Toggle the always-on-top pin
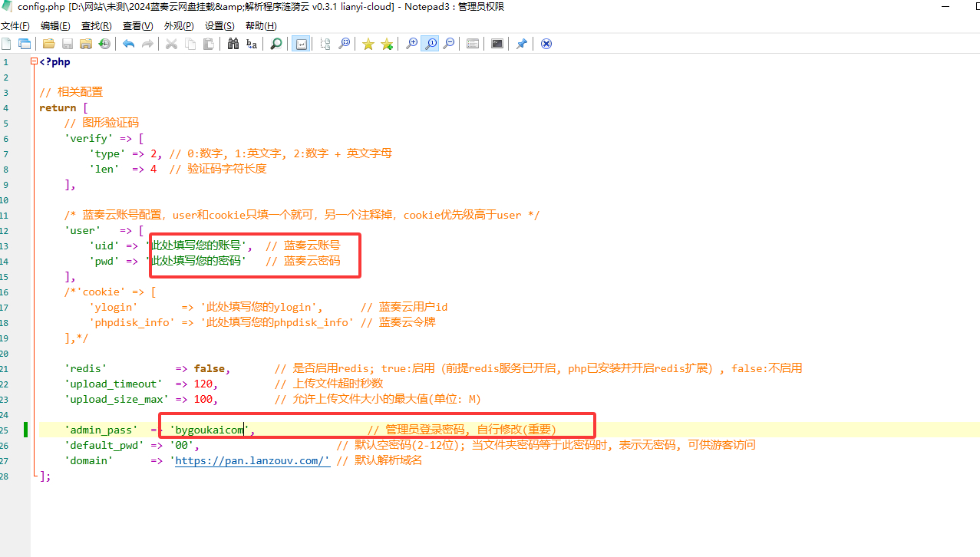The image size is (980, 557). point(521,44)
